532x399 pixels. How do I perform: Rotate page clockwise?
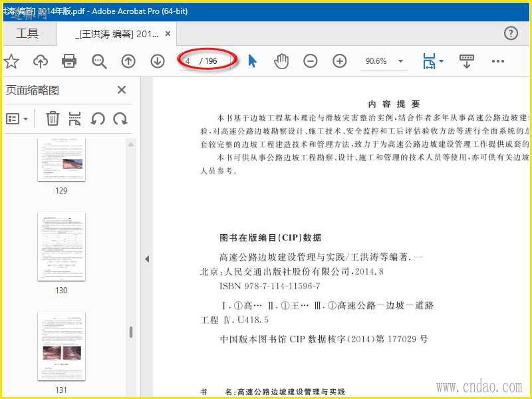120,119
